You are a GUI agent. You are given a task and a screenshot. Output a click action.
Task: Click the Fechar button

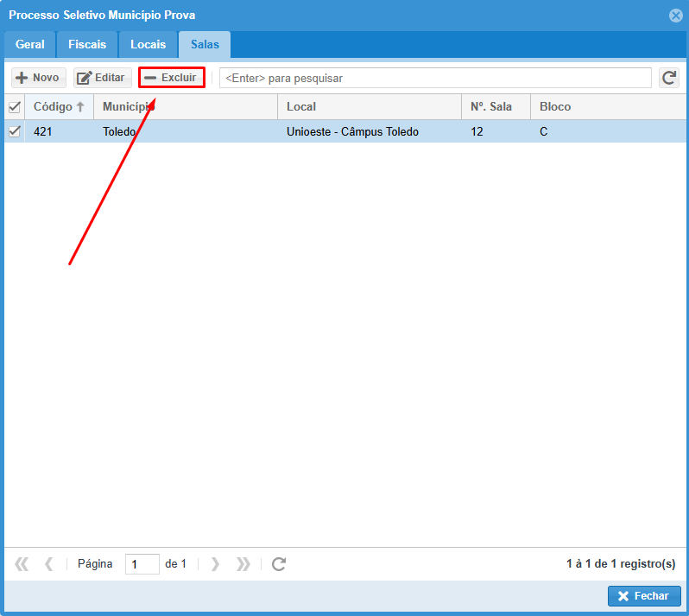[644, 596]
